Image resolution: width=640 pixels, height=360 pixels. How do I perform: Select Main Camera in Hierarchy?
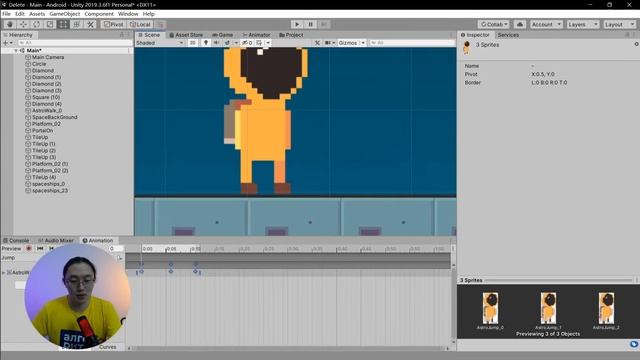click(48, 57)
